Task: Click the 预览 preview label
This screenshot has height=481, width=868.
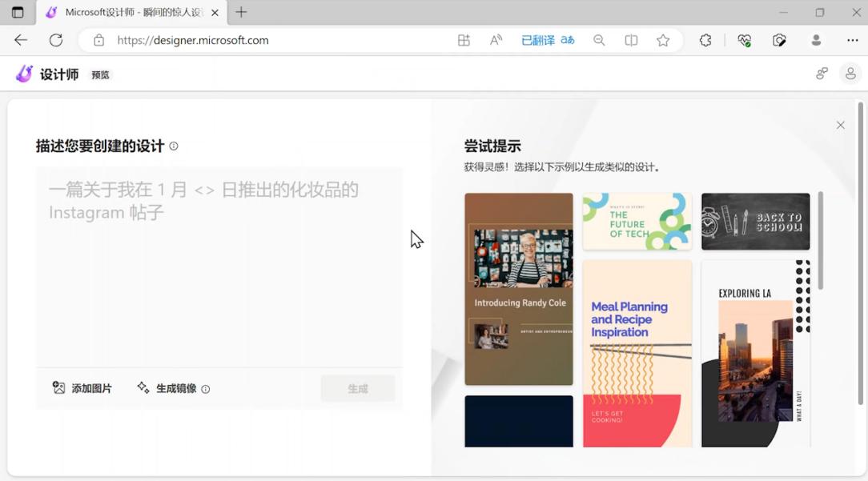Action: click(100, 74)
